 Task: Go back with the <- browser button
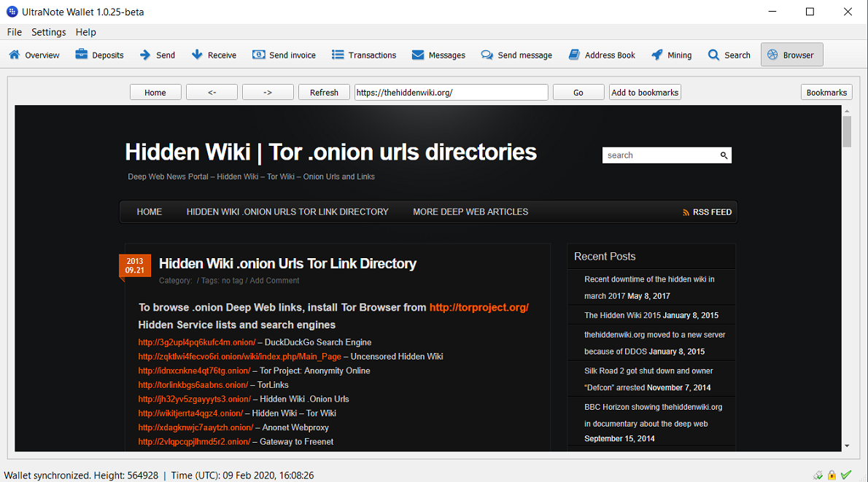click(212, 93)
